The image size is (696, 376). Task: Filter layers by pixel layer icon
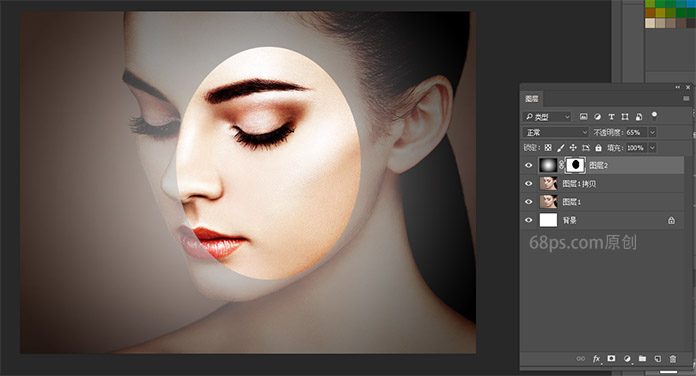[584, 117]
